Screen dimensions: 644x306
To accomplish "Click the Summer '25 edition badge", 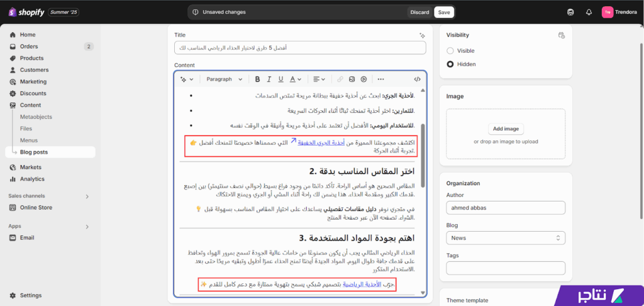I will (x=64, y=13).
